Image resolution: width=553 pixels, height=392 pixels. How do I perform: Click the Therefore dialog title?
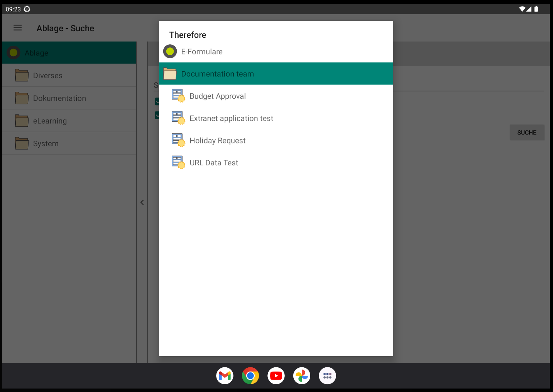tap(188, 35)
